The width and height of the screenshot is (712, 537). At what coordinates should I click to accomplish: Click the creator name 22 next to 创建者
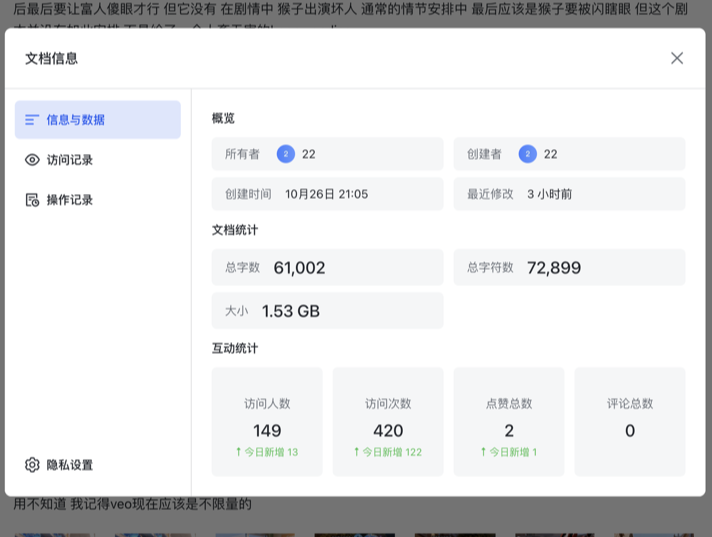(x=550, y=154)
